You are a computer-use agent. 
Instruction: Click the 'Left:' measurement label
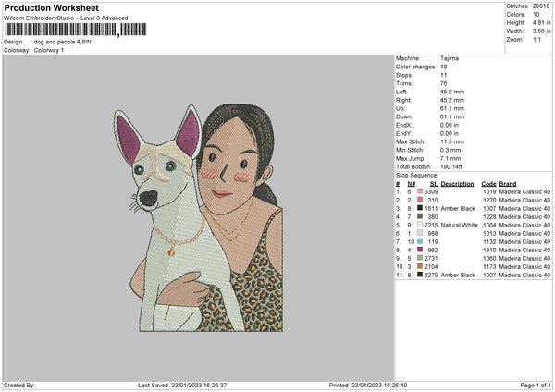tap(401, 92)
